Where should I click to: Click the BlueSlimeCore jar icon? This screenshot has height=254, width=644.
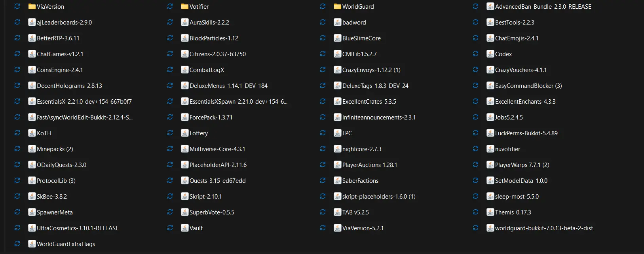(338, 38)
